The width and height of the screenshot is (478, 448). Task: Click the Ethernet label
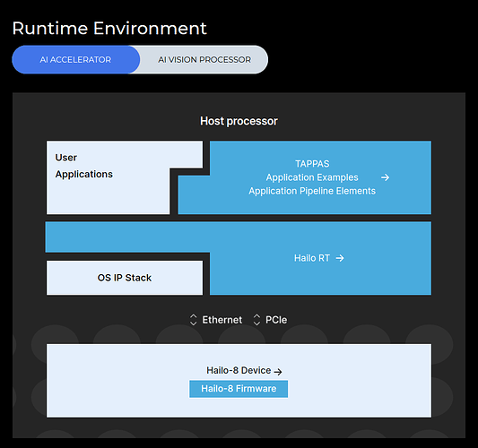pos(222,320)
